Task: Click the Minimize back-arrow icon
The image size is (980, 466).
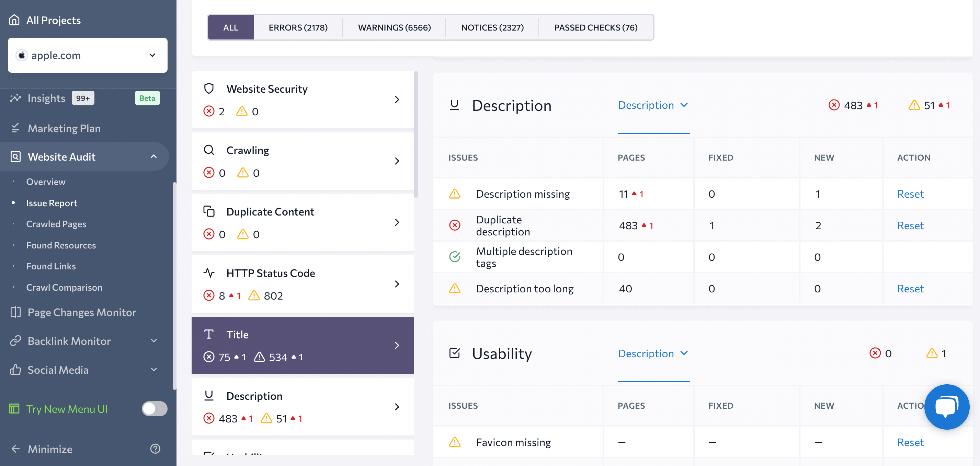Action: (x=15, y=449)
